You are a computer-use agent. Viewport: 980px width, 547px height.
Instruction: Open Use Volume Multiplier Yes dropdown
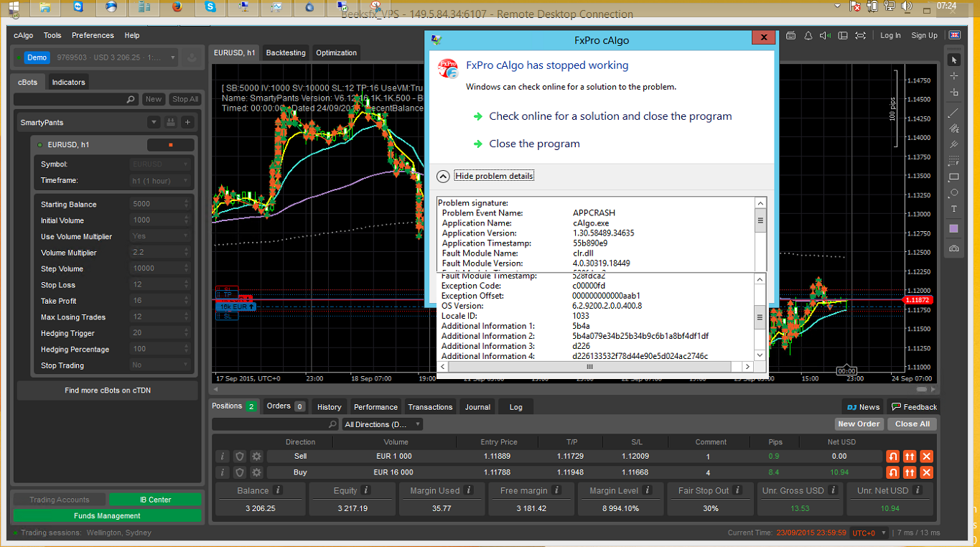click(160, 236)
